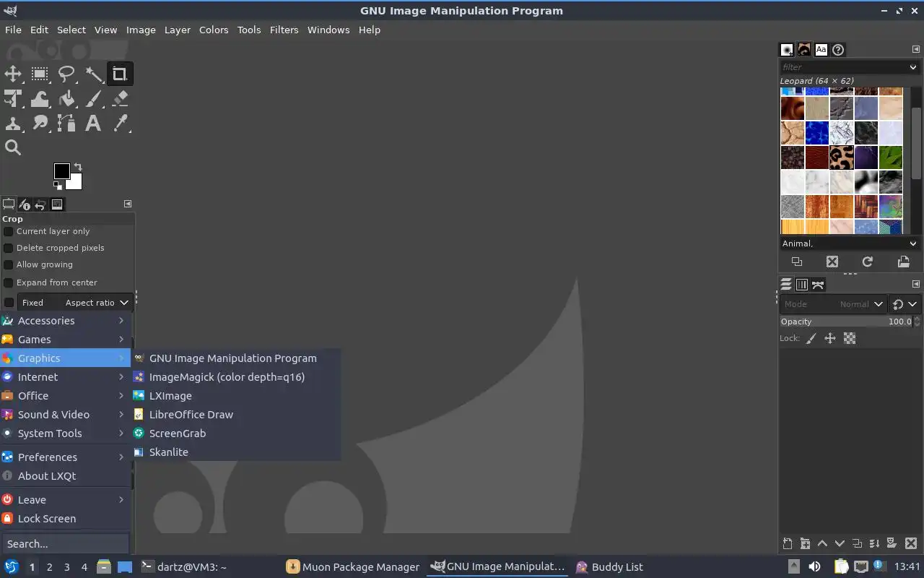Select the Warp Transform tool
The width and height of the screenshot is (924, 578).
coord(40,98)
